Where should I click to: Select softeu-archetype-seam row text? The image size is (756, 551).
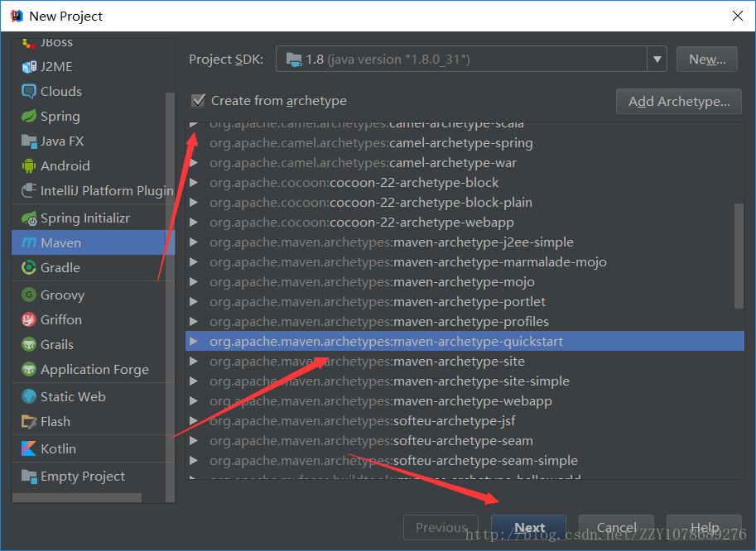click(371, 441)
